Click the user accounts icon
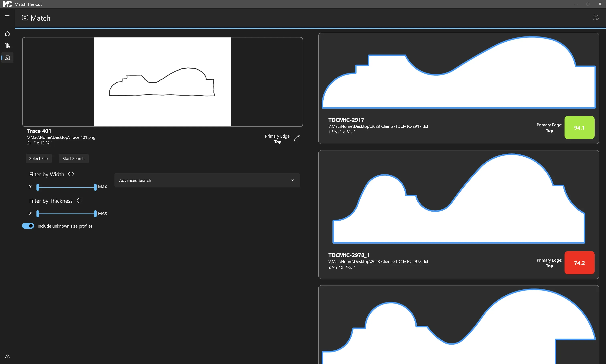This screenshot has height=364, width=606. click(x=596, y=17)
